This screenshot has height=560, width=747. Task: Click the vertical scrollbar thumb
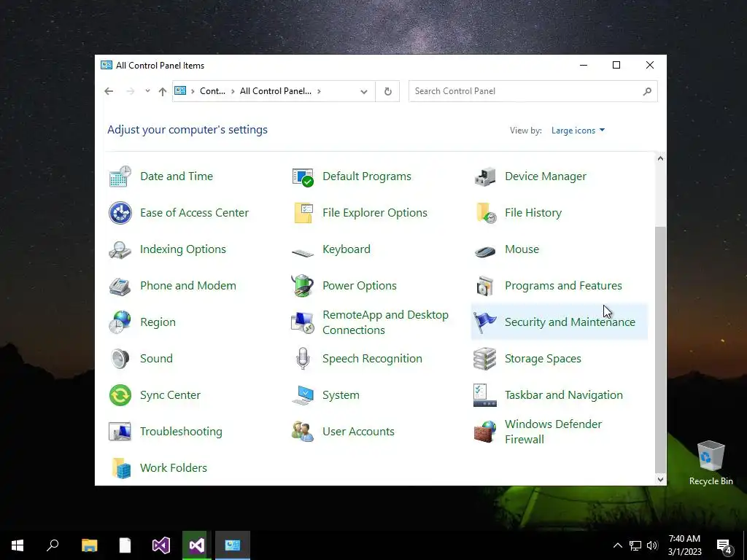pos(660,349)
